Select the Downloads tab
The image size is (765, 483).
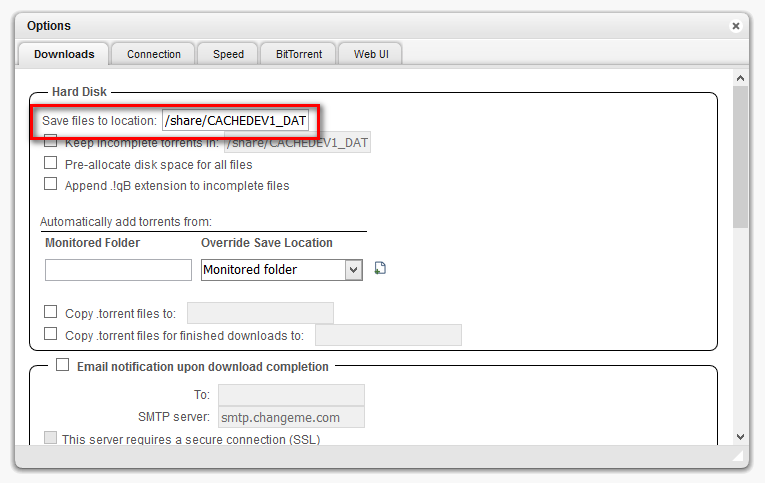click(x=64, y=54)
